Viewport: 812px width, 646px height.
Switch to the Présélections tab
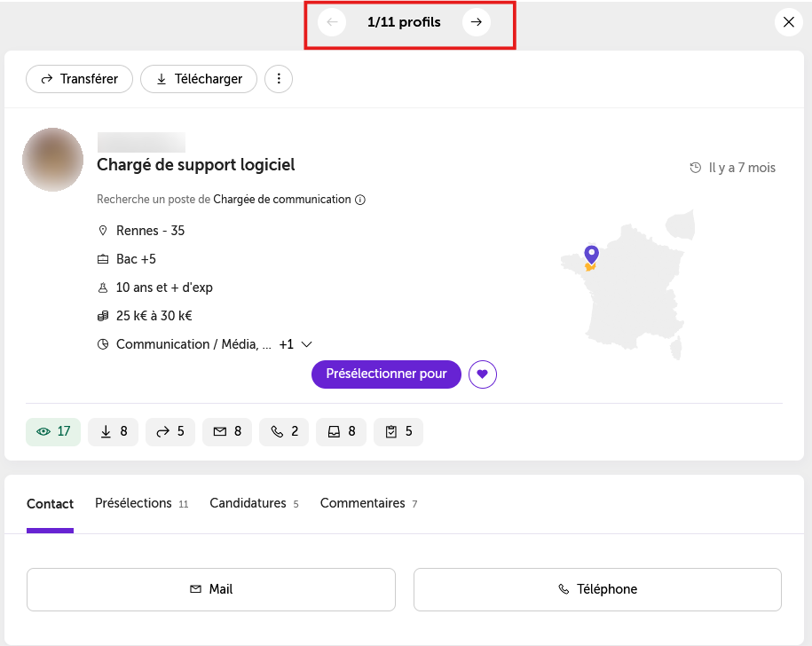tap(141, 504)
